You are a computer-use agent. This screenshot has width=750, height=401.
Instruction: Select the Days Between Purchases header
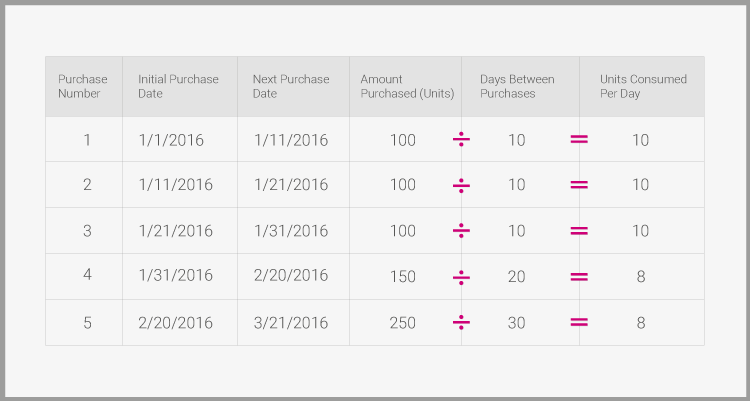[517, 86]
